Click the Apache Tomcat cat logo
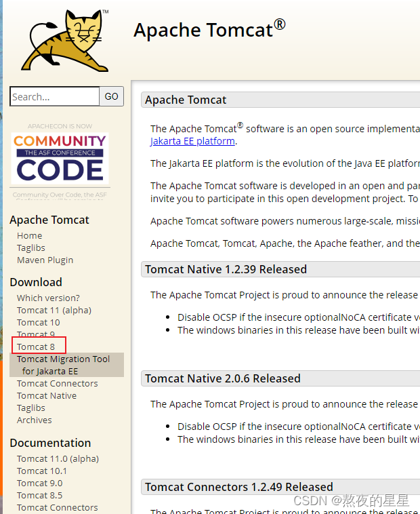 tap(65, 40)
